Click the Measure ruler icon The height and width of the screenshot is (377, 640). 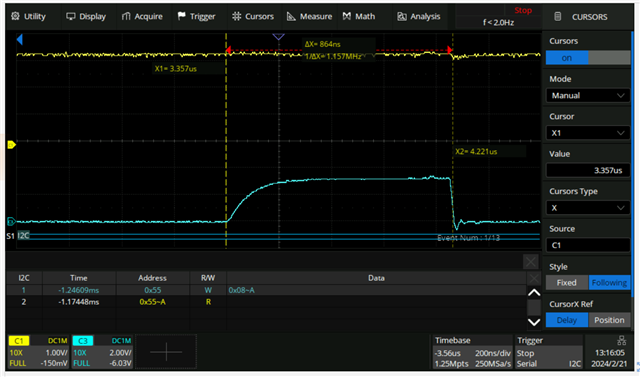click(291, 16)
